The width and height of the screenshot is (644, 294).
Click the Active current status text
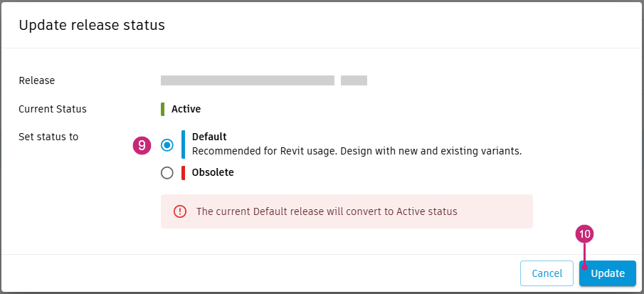click(186, 109)
